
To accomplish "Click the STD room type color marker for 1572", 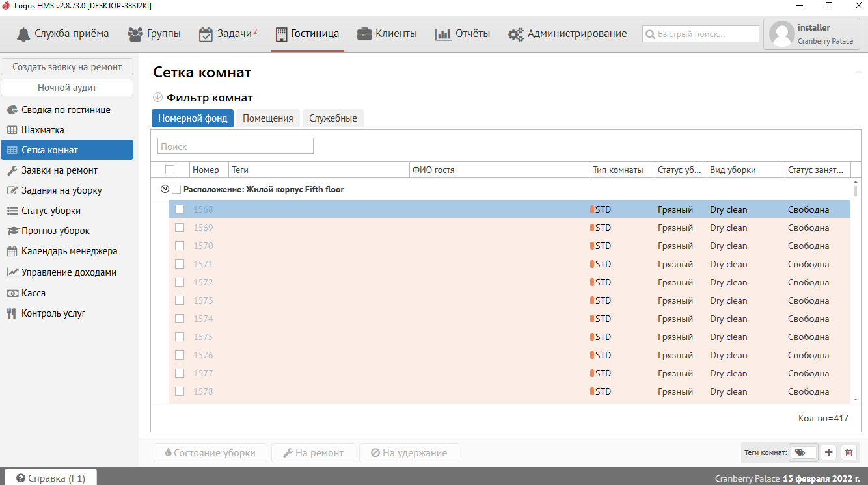I will click(592, 282).
